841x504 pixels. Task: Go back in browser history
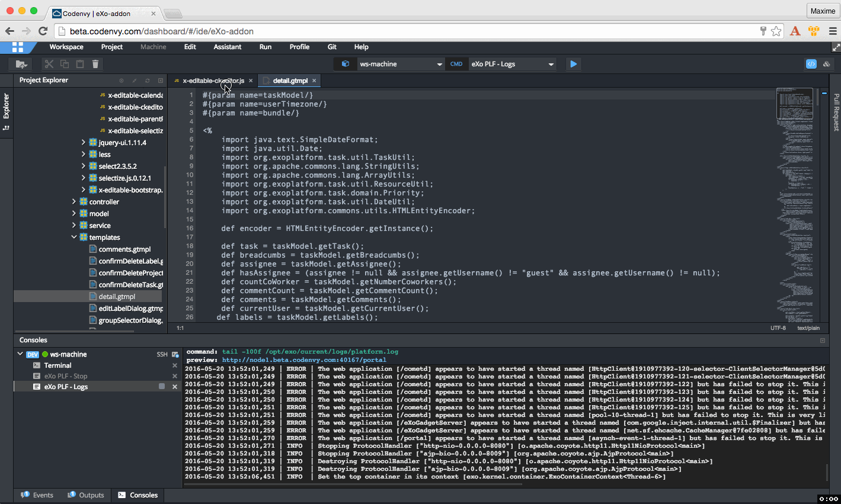pos(9,31)
